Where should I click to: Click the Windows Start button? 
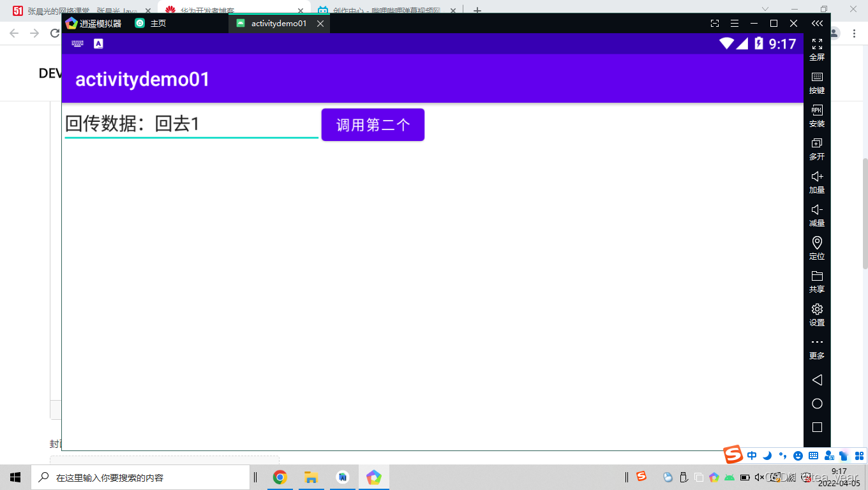point(15,477)
